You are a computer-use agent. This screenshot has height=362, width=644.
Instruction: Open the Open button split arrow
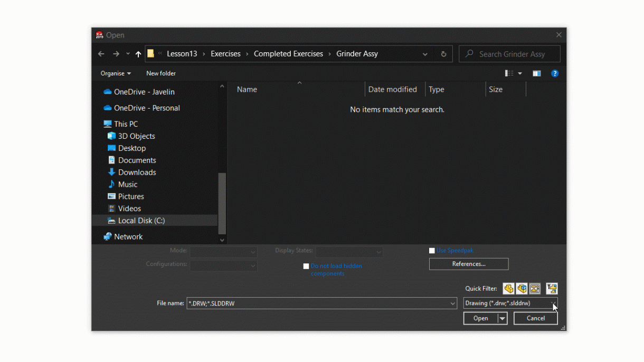click(x=502, y=318)
